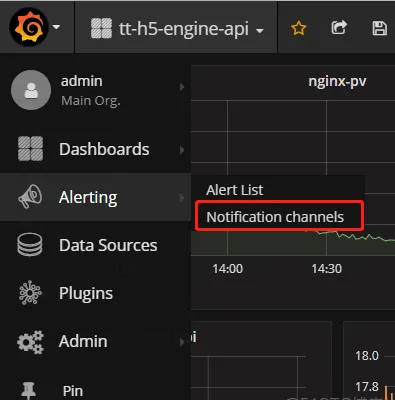The height and width of the screenshot is (400, 395).
Task: Click the admin user avatar icon
Action: pyautogui.click(x=31, y=90)
